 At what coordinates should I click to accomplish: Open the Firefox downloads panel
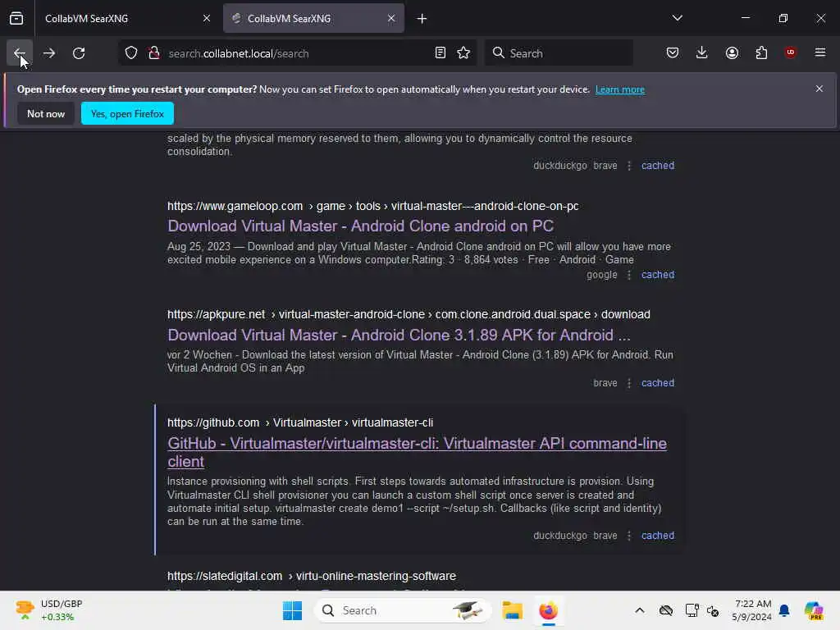[x=702, y=53]
